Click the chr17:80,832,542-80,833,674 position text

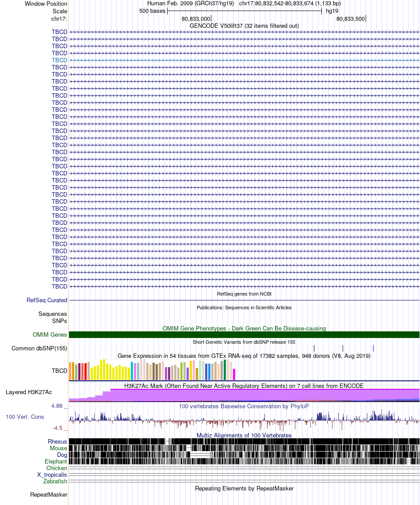click(x=290, y=4)
